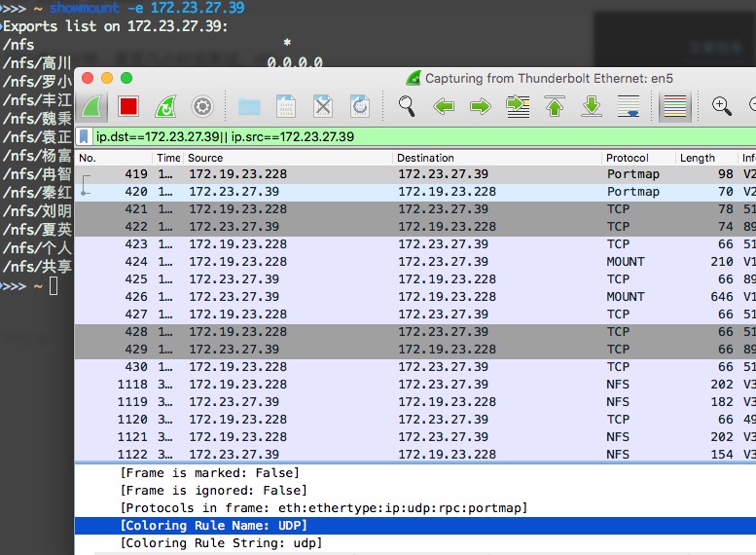Select packet 429 TCP row
The height and width of the screenshot is (555, 756).
click(x=415, y=350)
